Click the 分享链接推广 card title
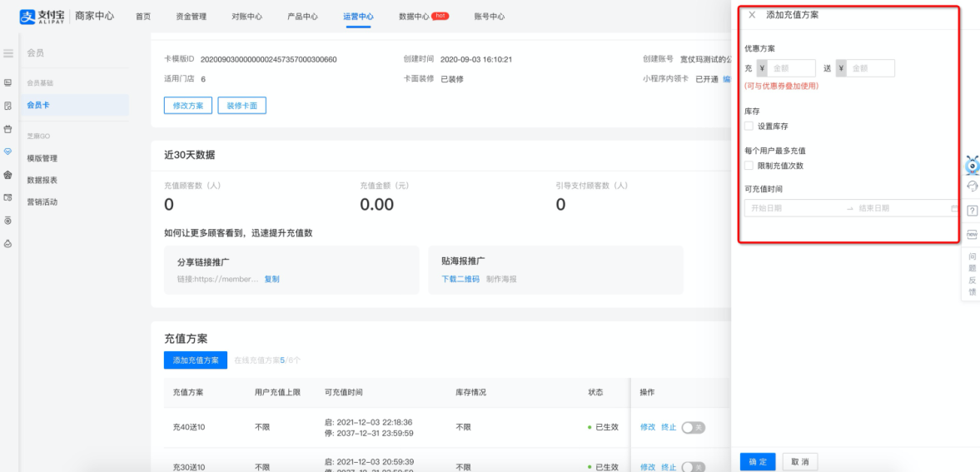Screen dimensions: 980x472 pos(203,261)
